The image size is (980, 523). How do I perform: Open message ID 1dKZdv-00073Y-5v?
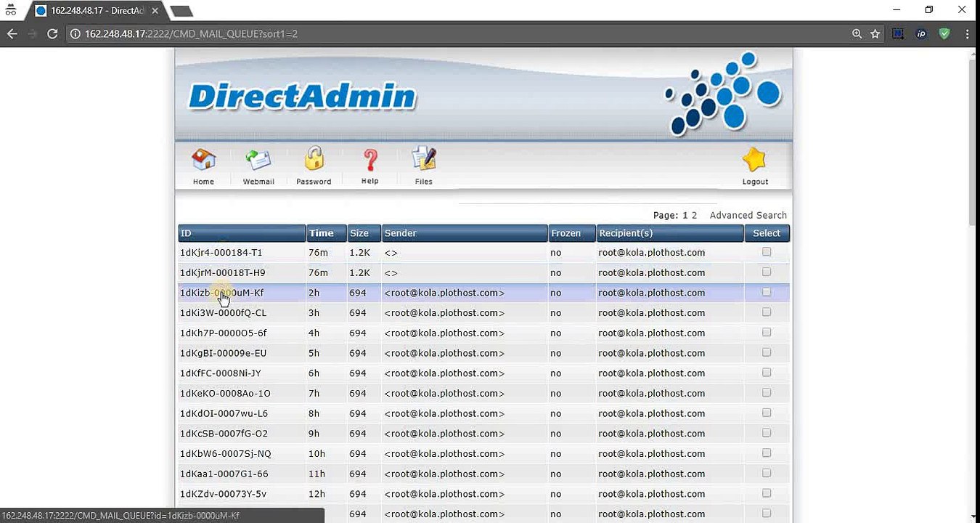[x=224, y=494]
